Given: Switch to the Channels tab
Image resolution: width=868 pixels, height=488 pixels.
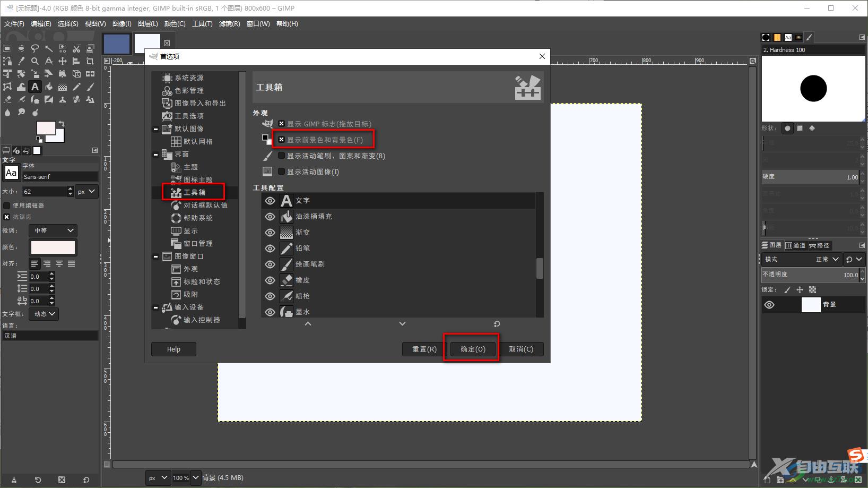Looking at the screenshot, I should pyautogui.click(x=795, y=245).
